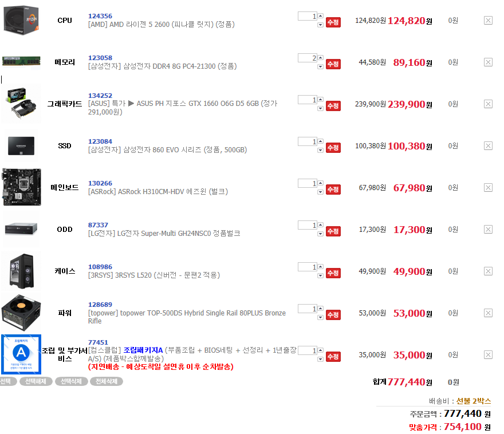
Task: Click 수정 button for the ODD row
Action: pos(333,231)
